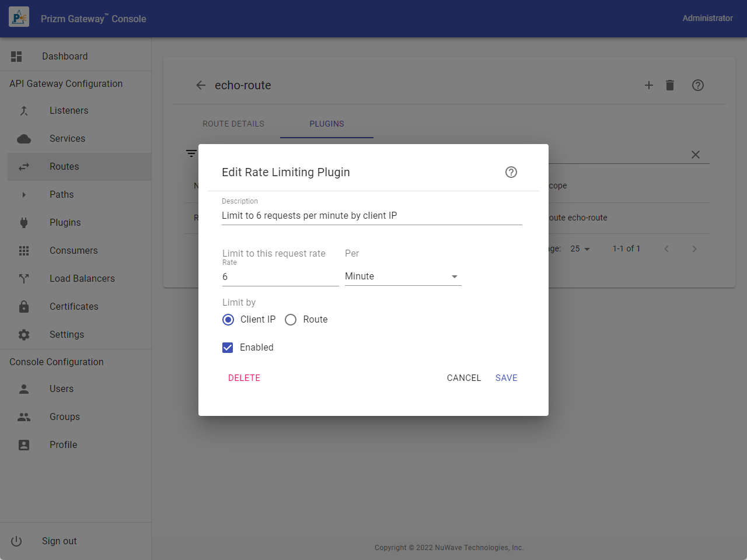Uncheck the Enabled checkbox
The image size is (747, 560).
click(x=228, y=348)
